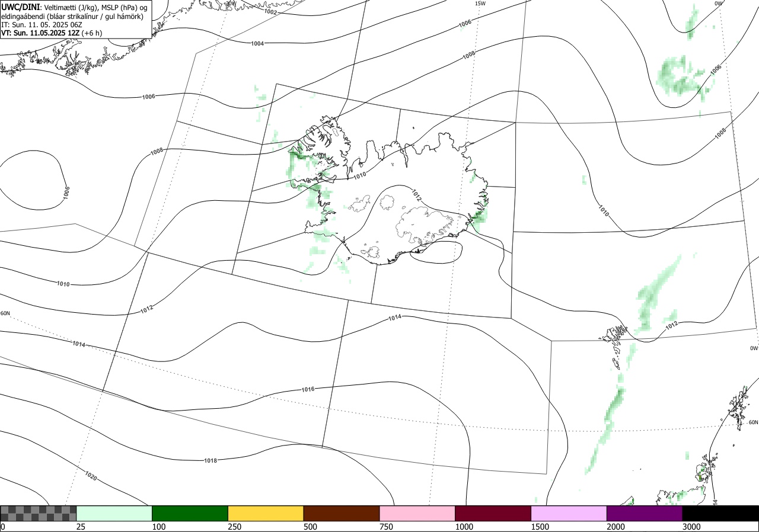Click the "500" legend scale value
The width and height of the screenshot is (759, 532).
pos(311,527)
